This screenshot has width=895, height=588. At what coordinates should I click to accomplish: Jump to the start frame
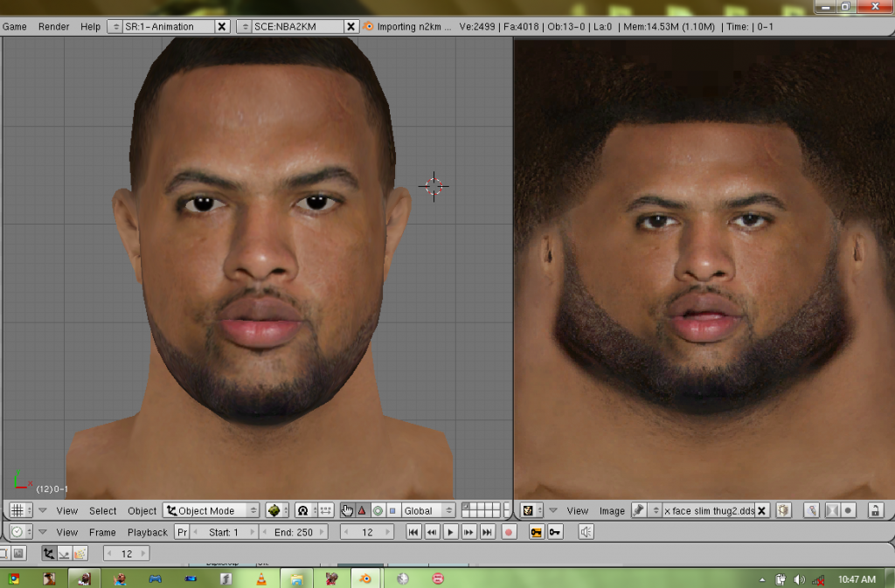tap(413, 532)
